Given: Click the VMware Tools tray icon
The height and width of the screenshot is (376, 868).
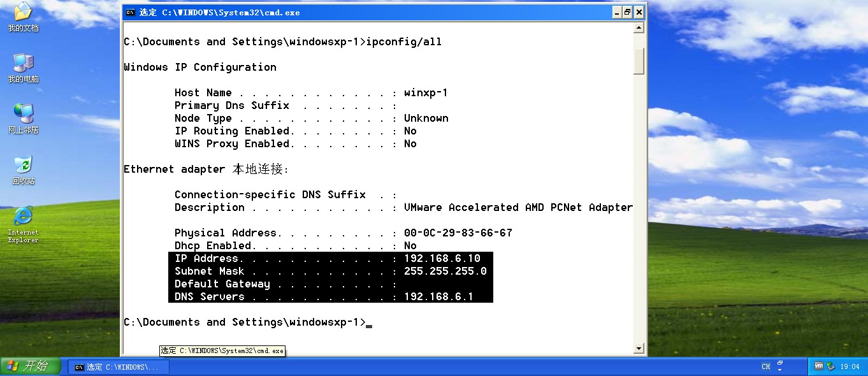Looking at the screenshot, I should [x=819, y=366].
